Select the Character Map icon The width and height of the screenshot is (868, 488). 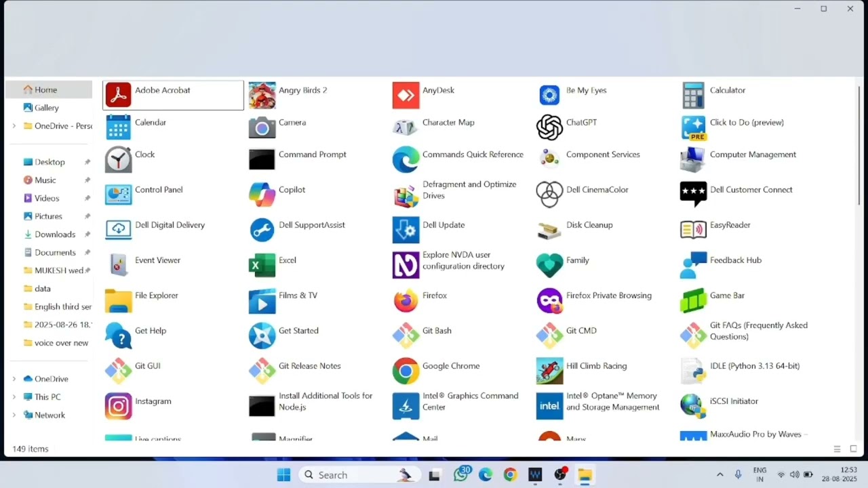(x=406, y=127)
